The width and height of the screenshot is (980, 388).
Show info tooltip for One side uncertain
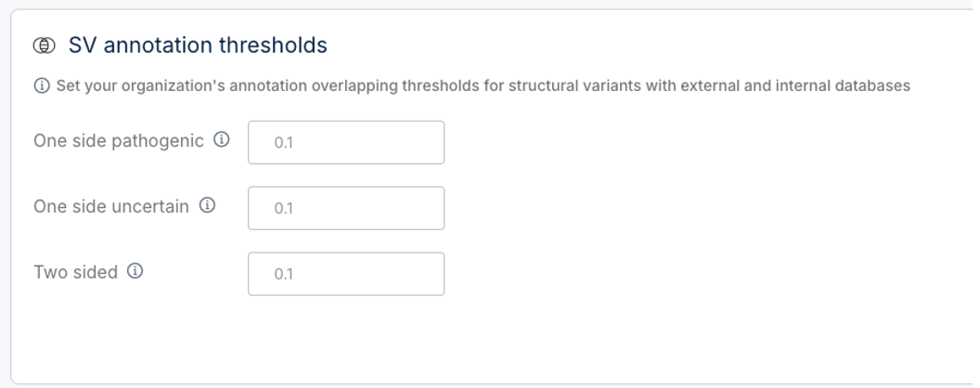tap(207, 205)
